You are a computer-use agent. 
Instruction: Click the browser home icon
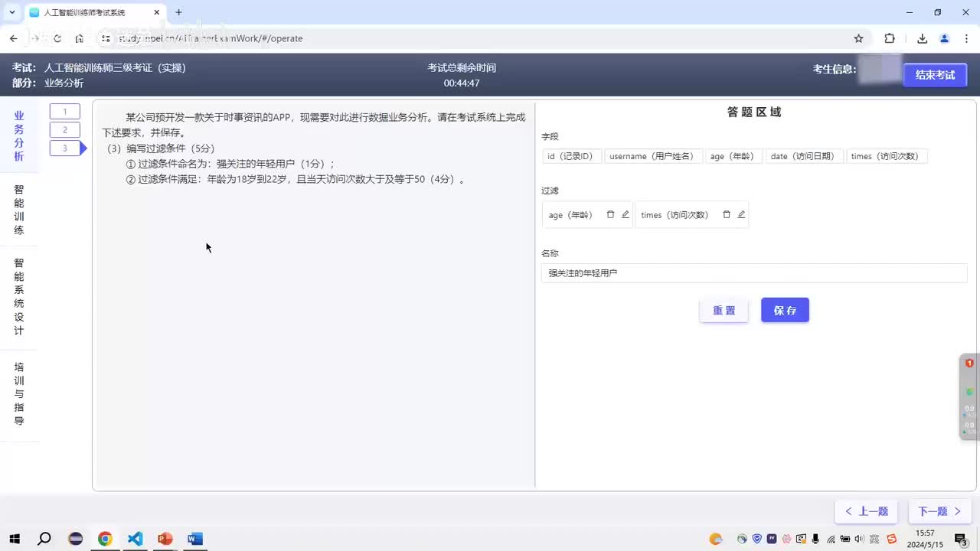(80, 38)
